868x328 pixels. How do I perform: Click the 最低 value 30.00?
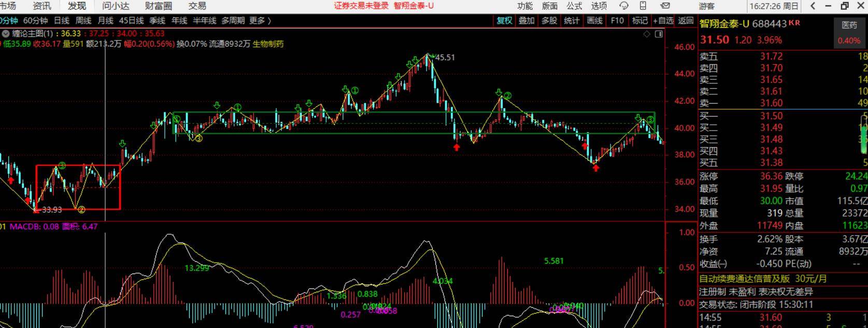point(771,201)
